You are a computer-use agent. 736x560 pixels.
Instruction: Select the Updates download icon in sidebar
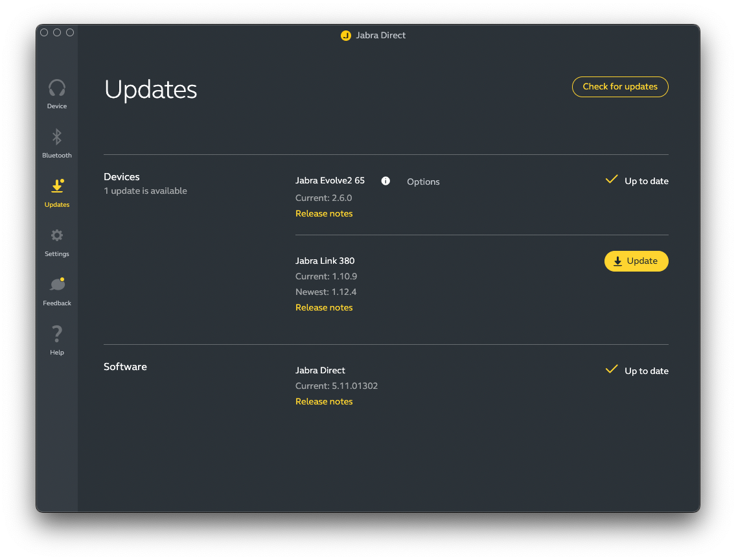click(x=58, y=186)
